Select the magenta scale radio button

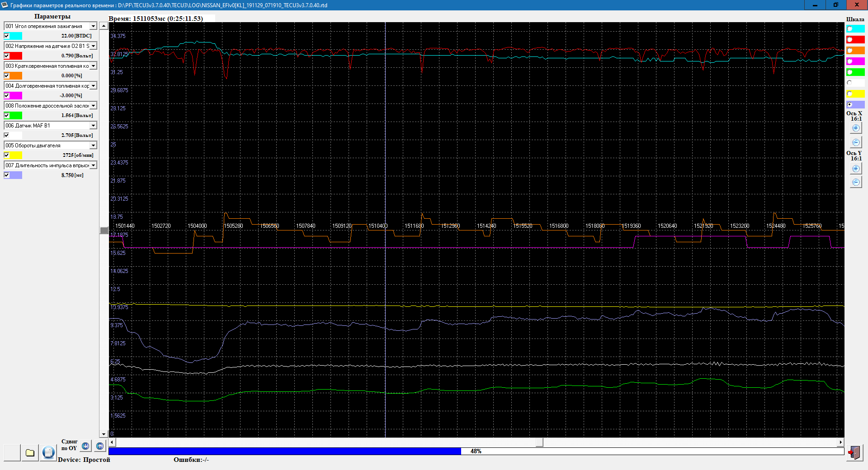[x=850, y=61]
